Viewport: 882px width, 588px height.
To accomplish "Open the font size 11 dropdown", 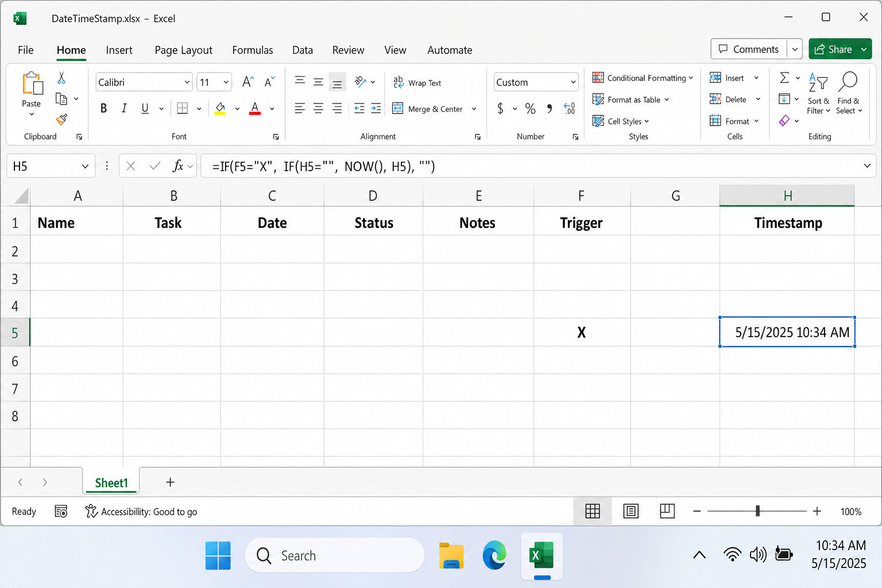I will (x=226, y=82).
